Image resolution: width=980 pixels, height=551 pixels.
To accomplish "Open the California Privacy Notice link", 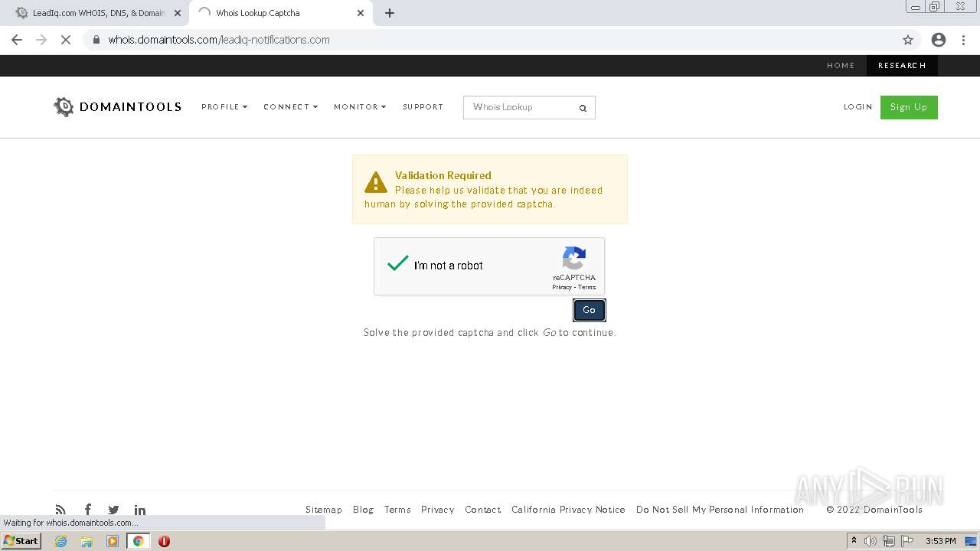I will 568,510.
